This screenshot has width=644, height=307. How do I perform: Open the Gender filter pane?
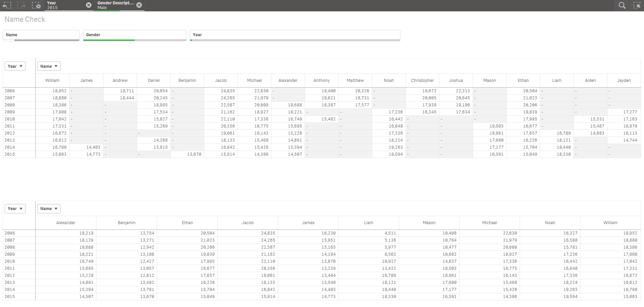click(135, 35)
